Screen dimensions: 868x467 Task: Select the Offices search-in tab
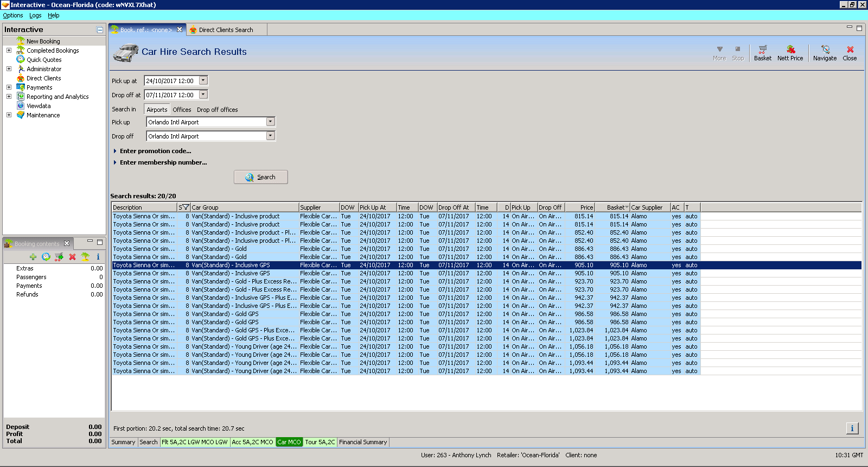(x=182, y=109)
